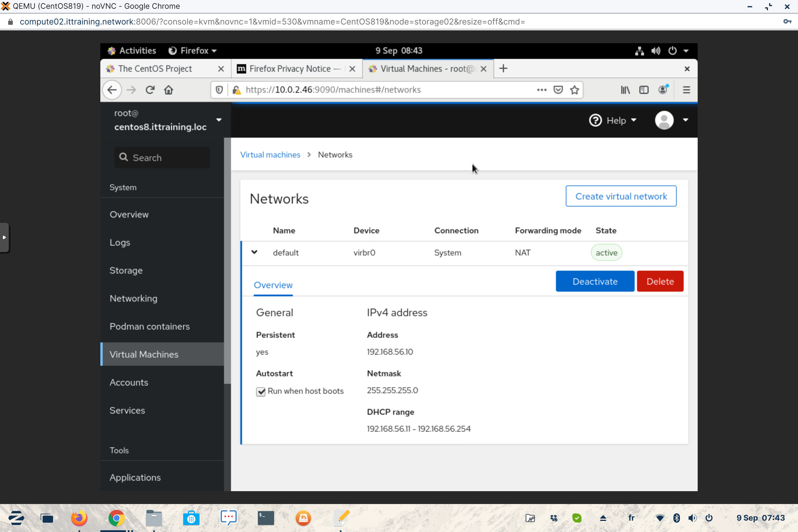
Task: Click the host keyboard layout fr indicator
Action: [x=631, y=518]
